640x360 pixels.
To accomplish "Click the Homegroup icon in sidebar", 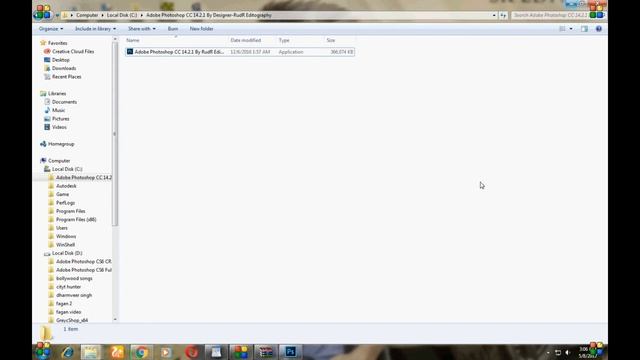I will coord(43,144).
